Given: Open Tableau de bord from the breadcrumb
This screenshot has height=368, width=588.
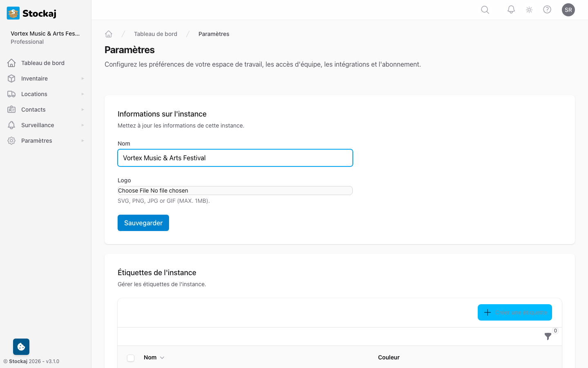Looking at the screenshot, I should point(156,34).
